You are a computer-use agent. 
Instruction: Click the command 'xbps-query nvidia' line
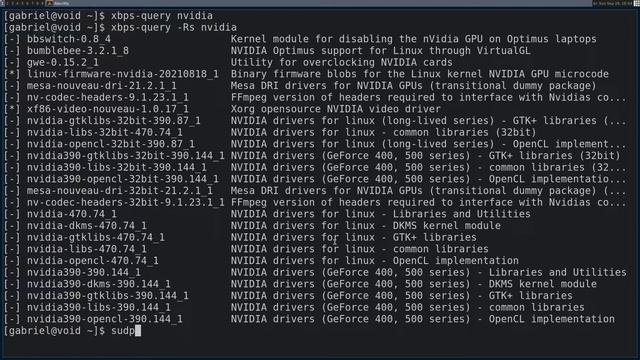(x=162, y=16)
